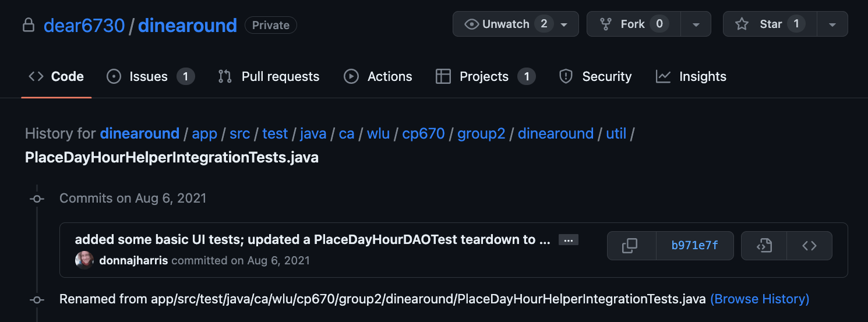Open the group2 breadcrumb folder
The image size is (868, 322).
tap(481, 133)
